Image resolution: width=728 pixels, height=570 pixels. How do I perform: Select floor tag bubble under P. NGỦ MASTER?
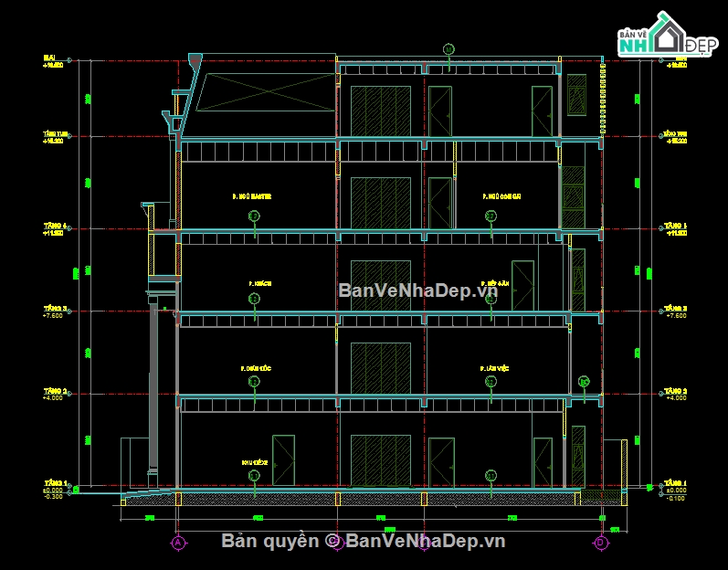click(254, 216)
